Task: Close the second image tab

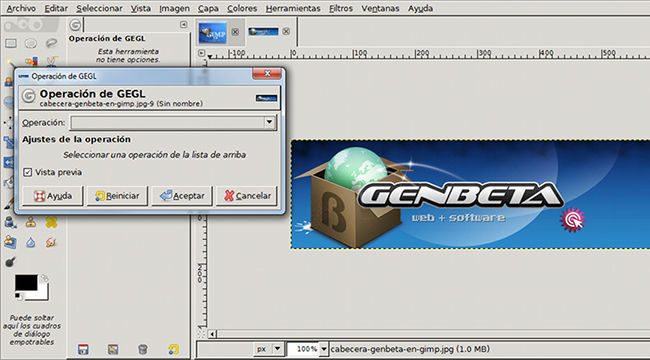Action: pos(286,32)
